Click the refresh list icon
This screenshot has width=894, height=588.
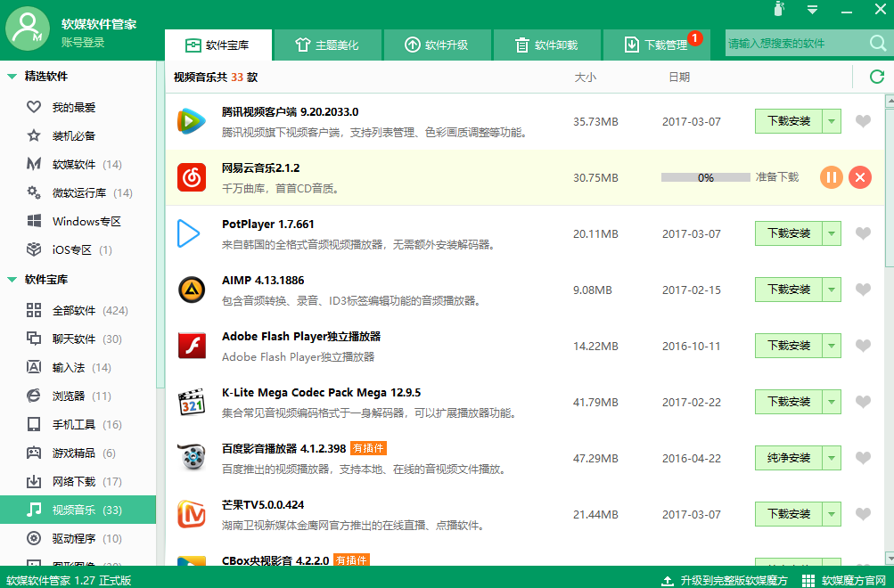click(x=876, y=78)
